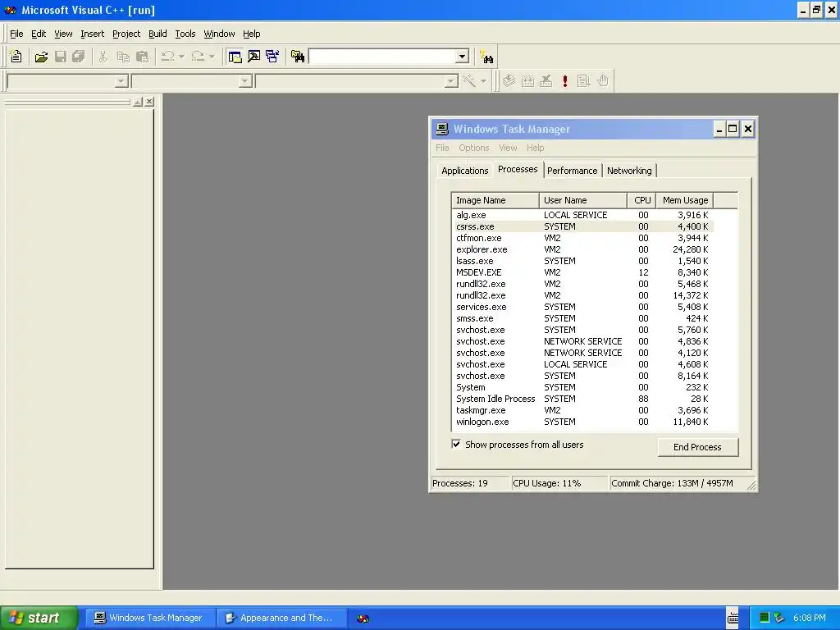The height and width of the screenshot is (630, 840).
Task: Click the Start button
Action: [x=39, y=618]
